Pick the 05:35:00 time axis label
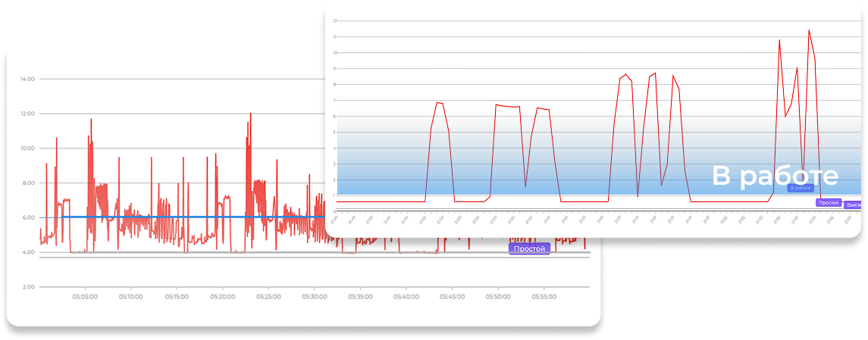868x340 pixels. pyautogui.click(x=360, y=297)
